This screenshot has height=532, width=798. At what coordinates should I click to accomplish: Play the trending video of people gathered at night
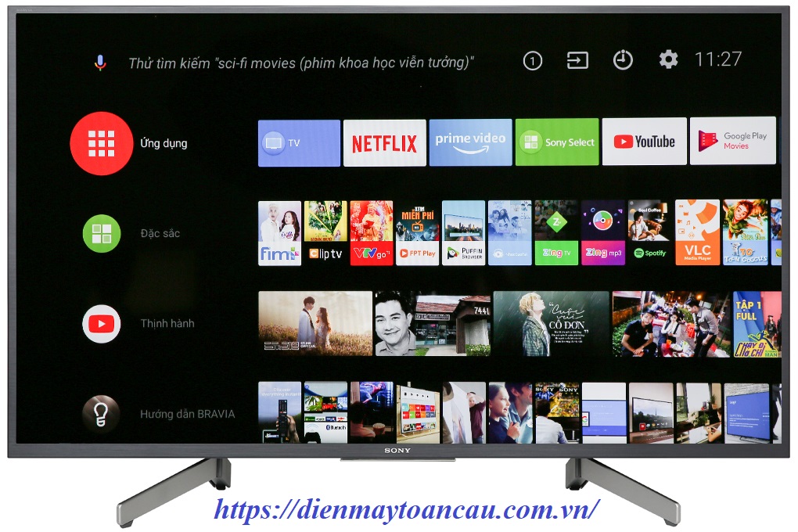(x=671, y=324)
